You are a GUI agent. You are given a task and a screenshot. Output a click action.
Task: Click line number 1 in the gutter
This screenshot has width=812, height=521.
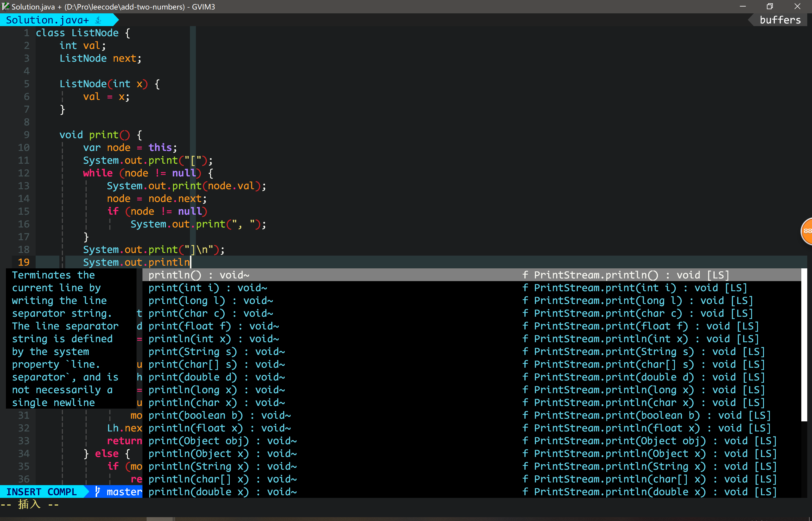[x=26, y=33]
